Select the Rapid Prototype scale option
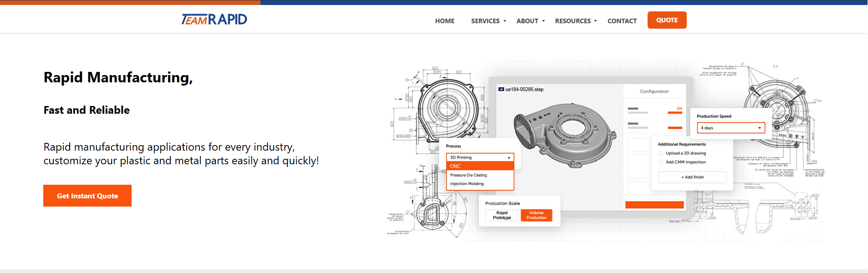Screen dimensions: 868x273 click(502, 215)
